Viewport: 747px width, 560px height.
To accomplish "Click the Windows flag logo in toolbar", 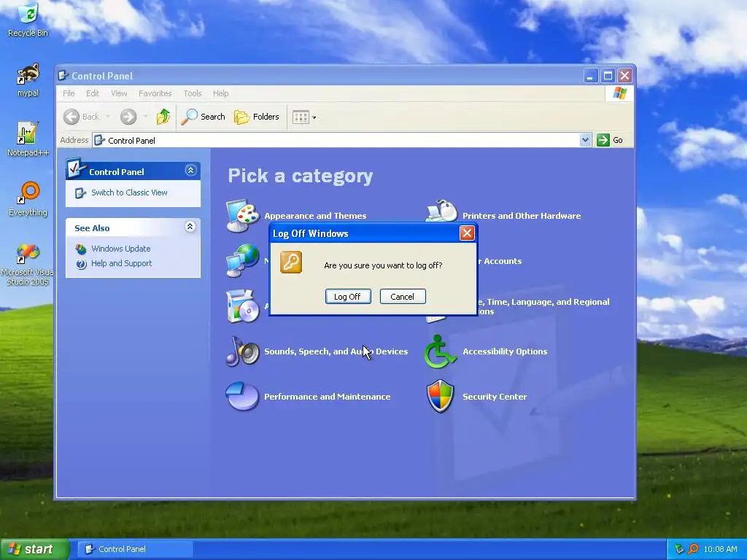I will tap(620, 93).
